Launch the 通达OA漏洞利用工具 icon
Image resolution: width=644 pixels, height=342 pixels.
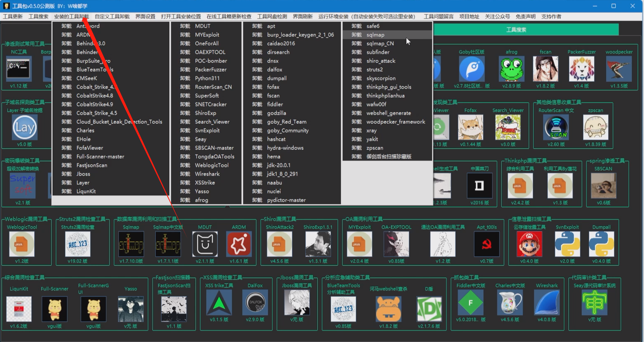click(443, 244)
